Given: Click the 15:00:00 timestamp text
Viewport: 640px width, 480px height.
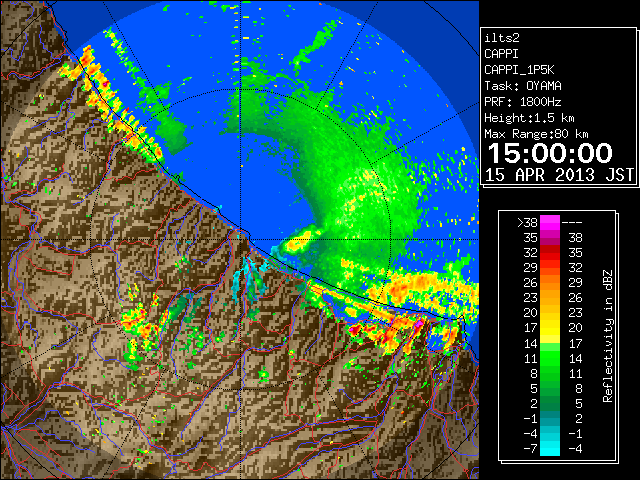Looking at the screenshot, I should pos(550,153).
